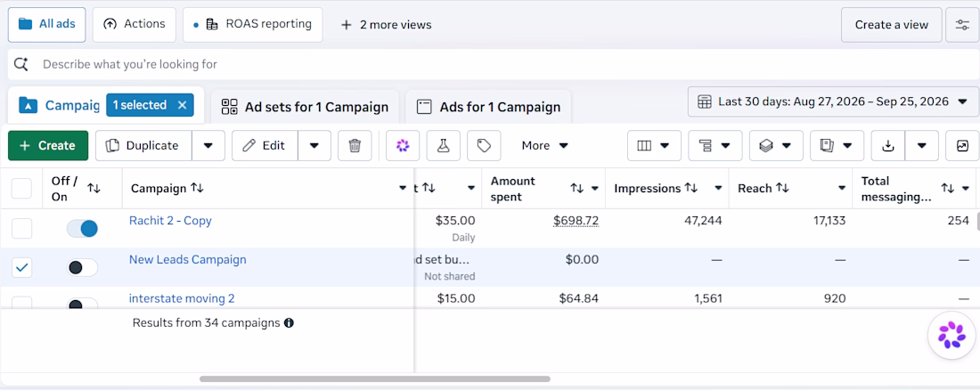
Task: Open the Rachit 2 - Copy campaign link
Action: [170, 221]
